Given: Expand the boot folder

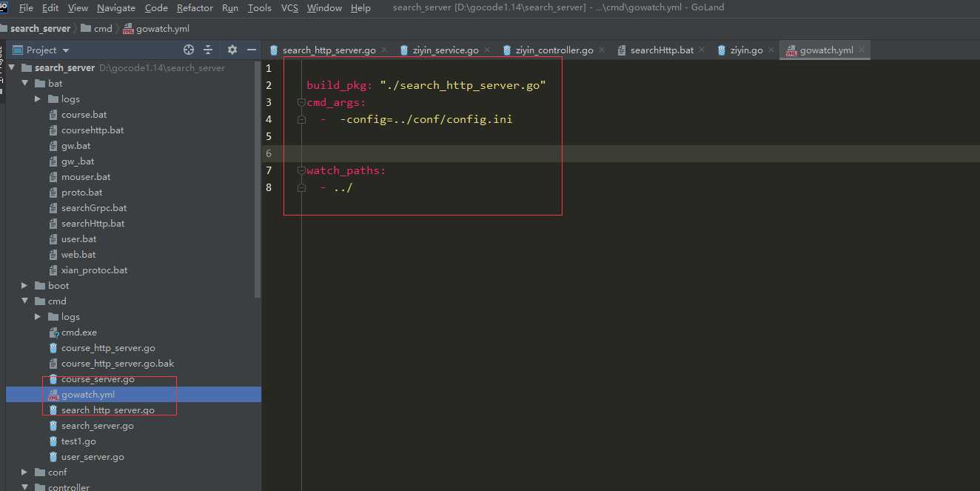Looking at the screenshot, I should pyautogui.click(x=25, y=286).
